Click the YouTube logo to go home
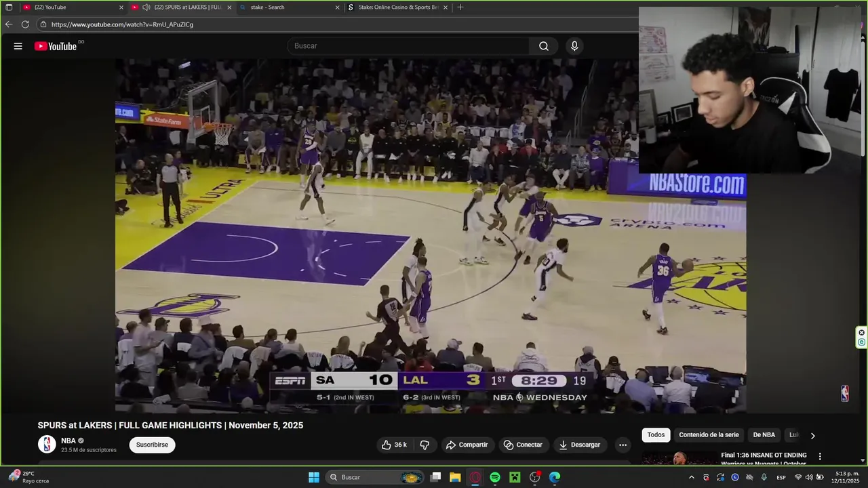868x488 pixels. pyautogui.click(x=56, y=46)
